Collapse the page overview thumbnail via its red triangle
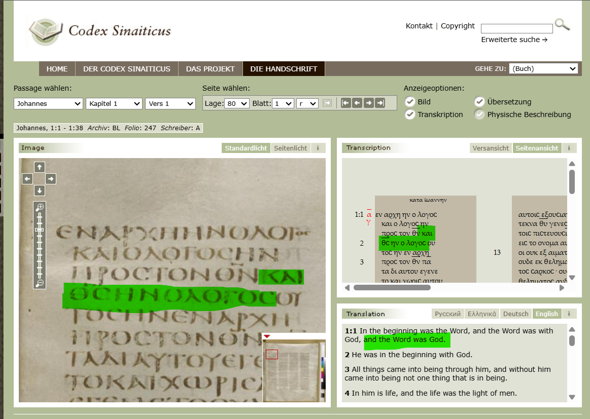 click(267, 336)
